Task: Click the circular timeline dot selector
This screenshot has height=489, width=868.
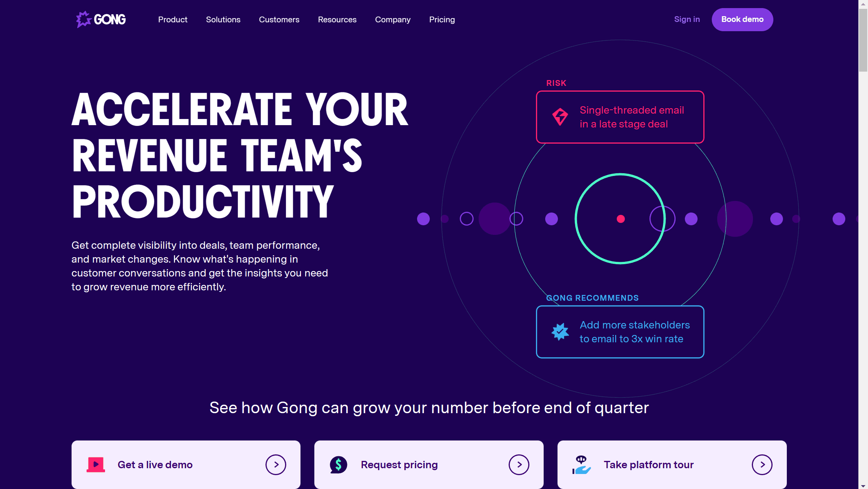Action: click(x=621, y=219)
